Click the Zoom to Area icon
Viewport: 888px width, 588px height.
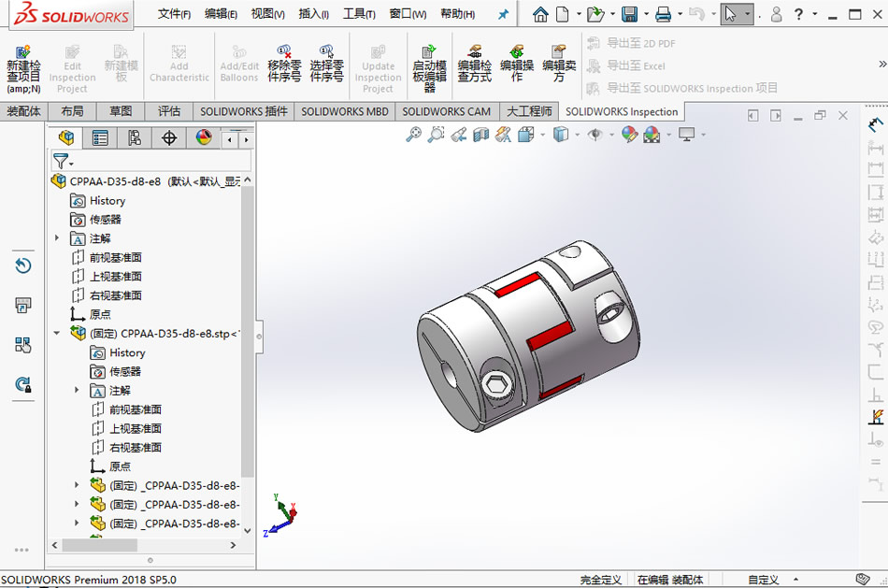coord(436,135)
